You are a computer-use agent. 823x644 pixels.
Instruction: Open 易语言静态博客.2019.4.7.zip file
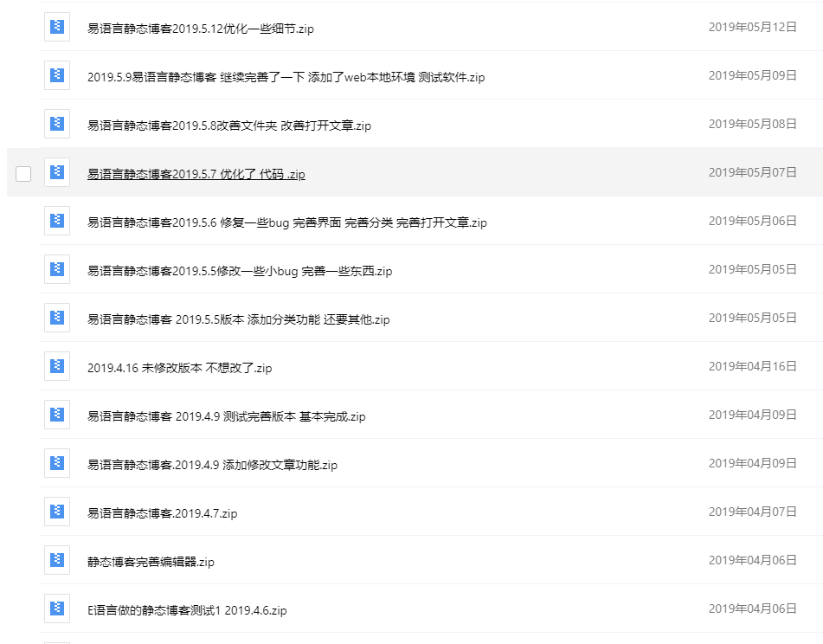pyautogui.click(x=162, y=513)
